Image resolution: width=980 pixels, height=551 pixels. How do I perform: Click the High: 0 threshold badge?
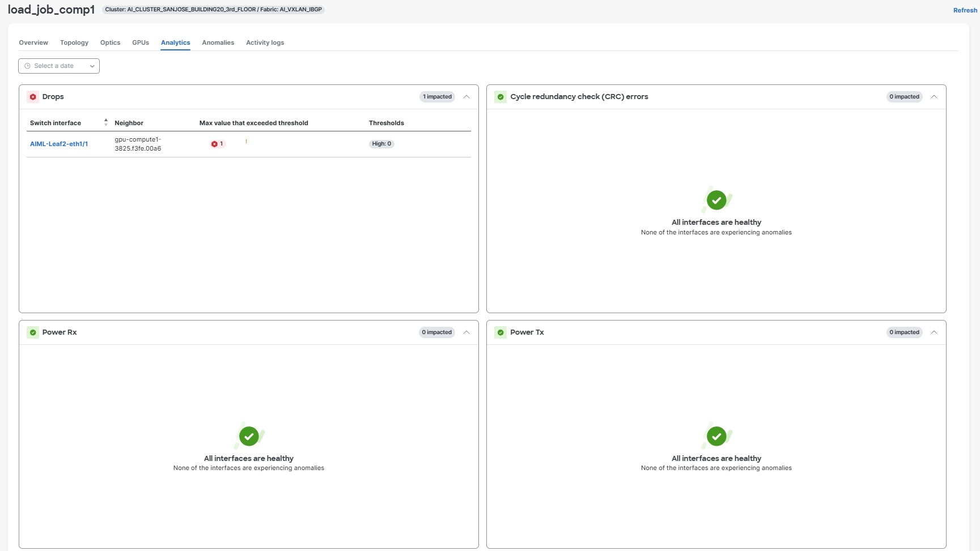tap(381, 144)
